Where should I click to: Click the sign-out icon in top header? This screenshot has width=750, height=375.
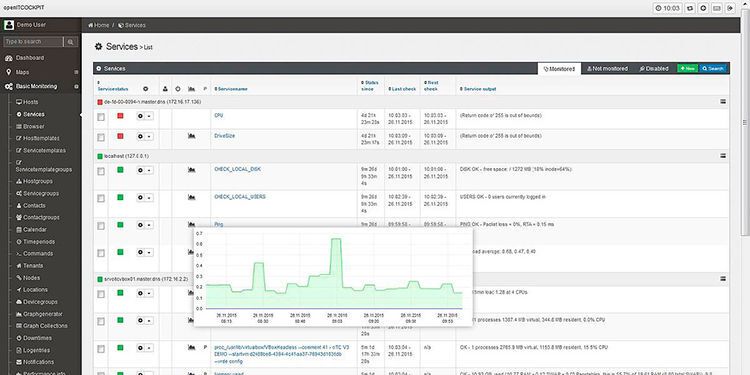pos(730,8)
